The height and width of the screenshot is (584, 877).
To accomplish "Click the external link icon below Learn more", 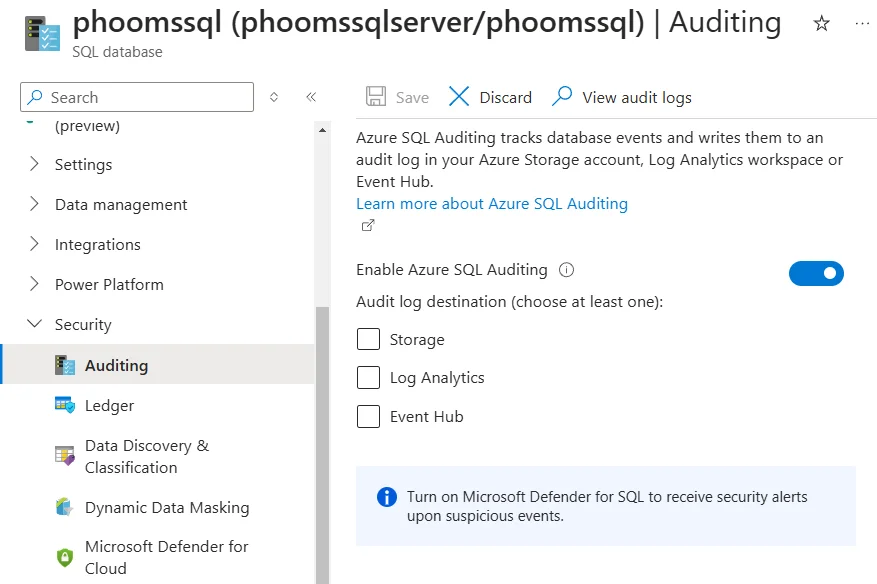I will coord(368,225).
